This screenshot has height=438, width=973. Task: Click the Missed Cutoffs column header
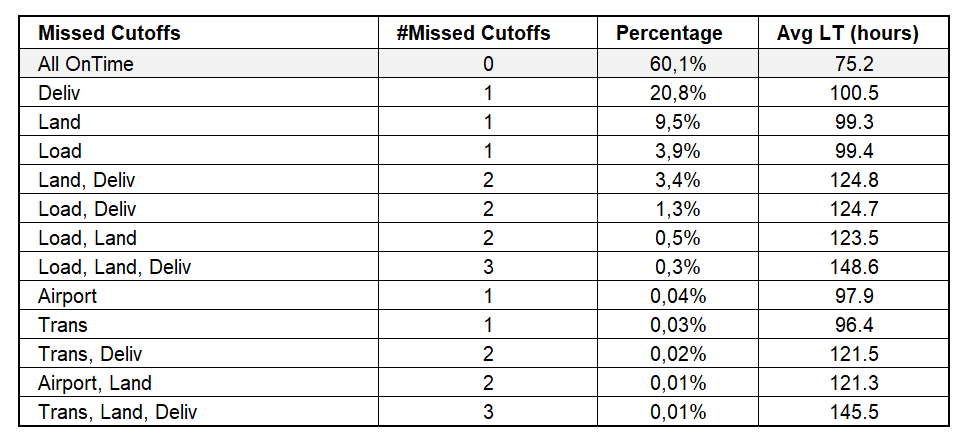[109, 33]
